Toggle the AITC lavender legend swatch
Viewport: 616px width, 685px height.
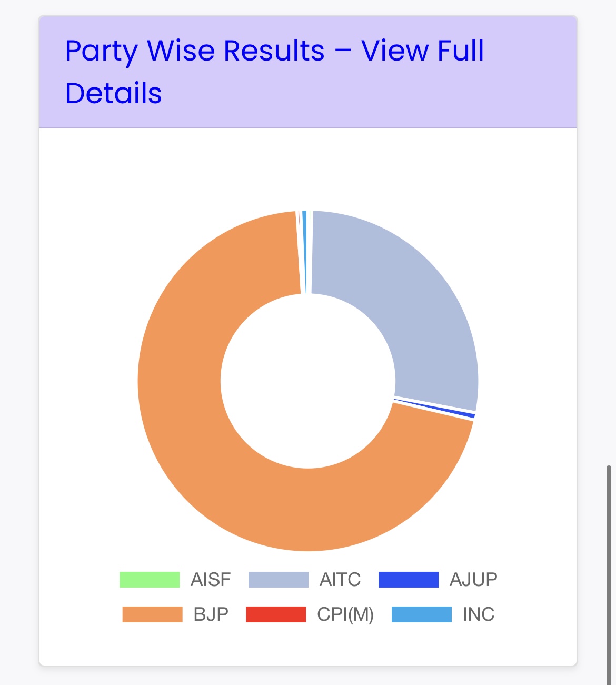point(279,580)
